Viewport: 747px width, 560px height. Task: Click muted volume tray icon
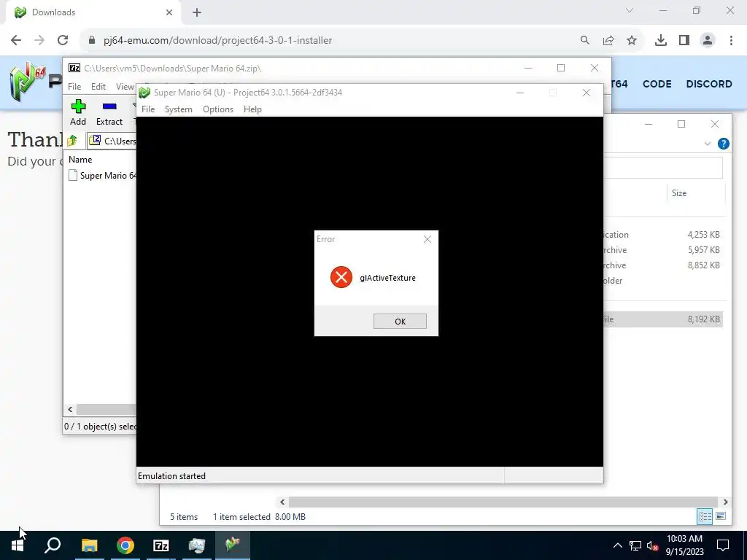pos(652,545)
